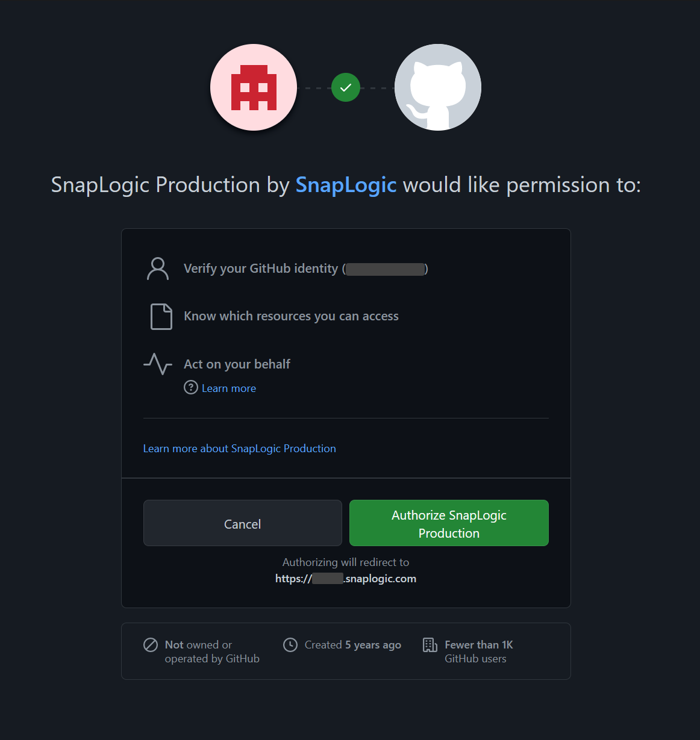Screen dimensions: 700x740
Task: Click the clock icon beside Created date
Action: pos(290,645)
